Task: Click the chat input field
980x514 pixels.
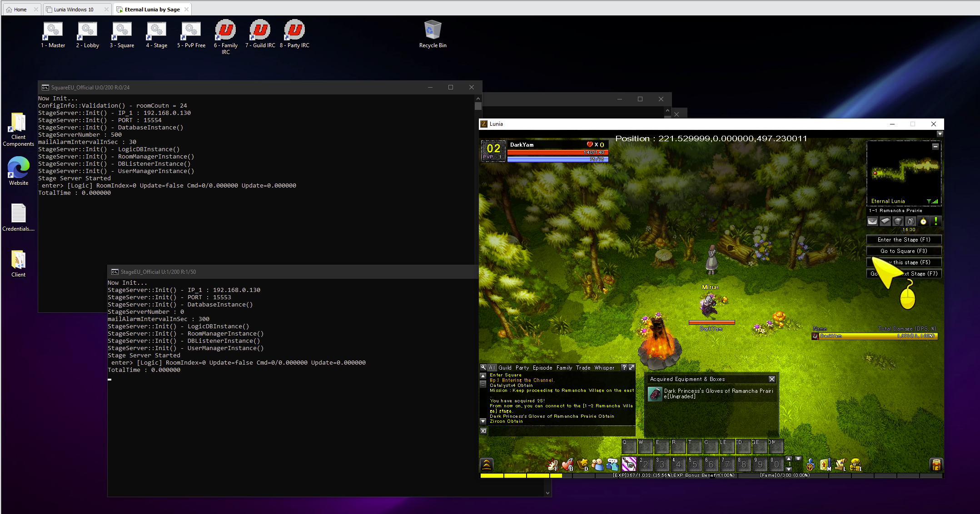Action: (561, 431)
